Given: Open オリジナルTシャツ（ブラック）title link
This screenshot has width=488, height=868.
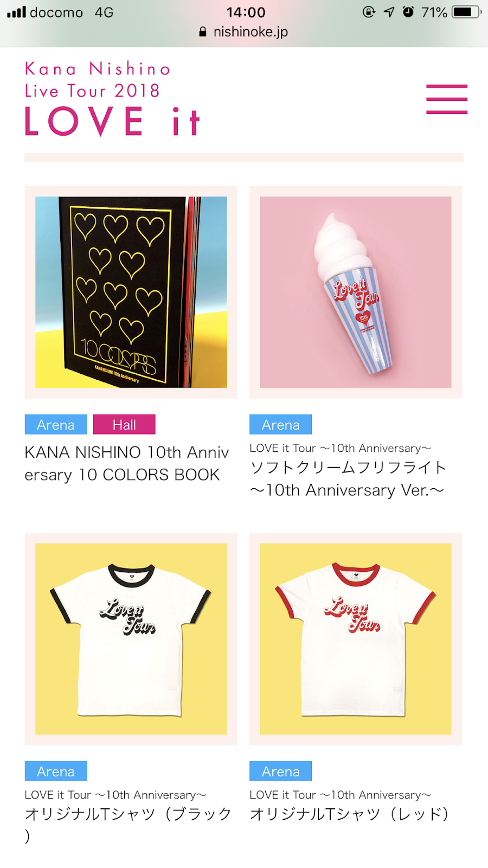Looking at the screenshot, I should 129,825.
